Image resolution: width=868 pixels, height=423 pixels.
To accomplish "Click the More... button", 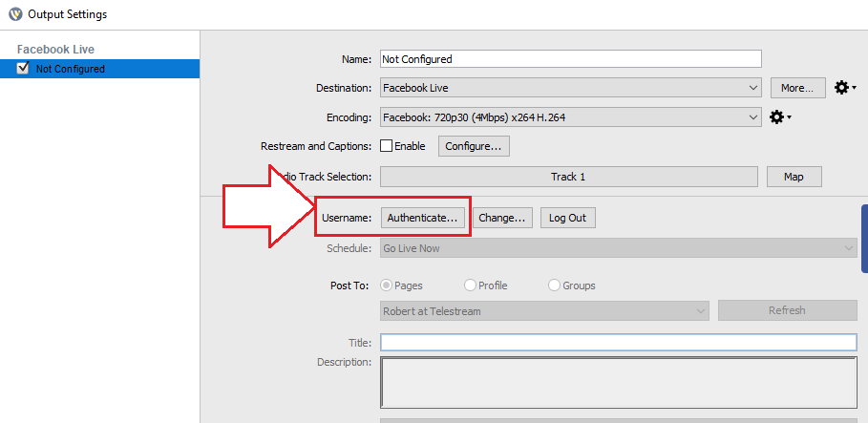I will click(797, 88).
